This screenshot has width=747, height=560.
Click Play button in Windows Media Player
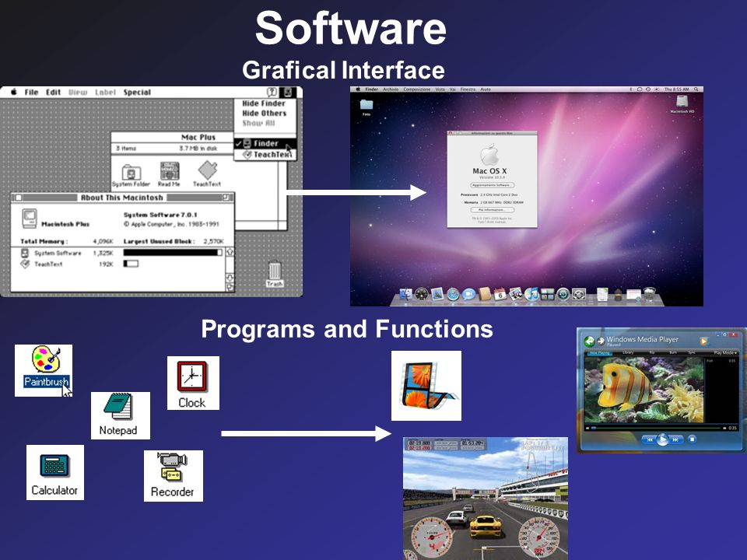(662, 439)
